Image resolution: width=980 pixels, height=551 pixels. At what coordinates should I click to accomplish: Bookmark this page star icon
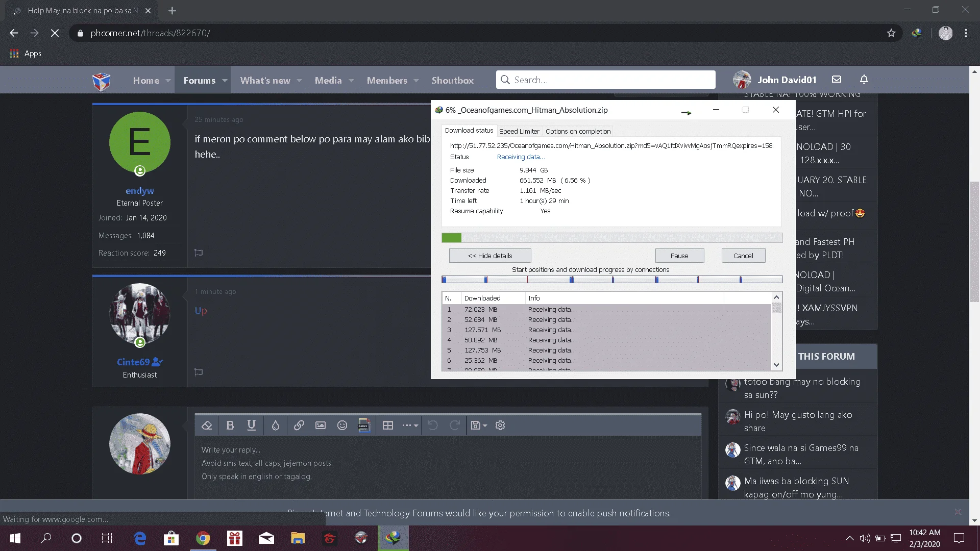point(891,33)
